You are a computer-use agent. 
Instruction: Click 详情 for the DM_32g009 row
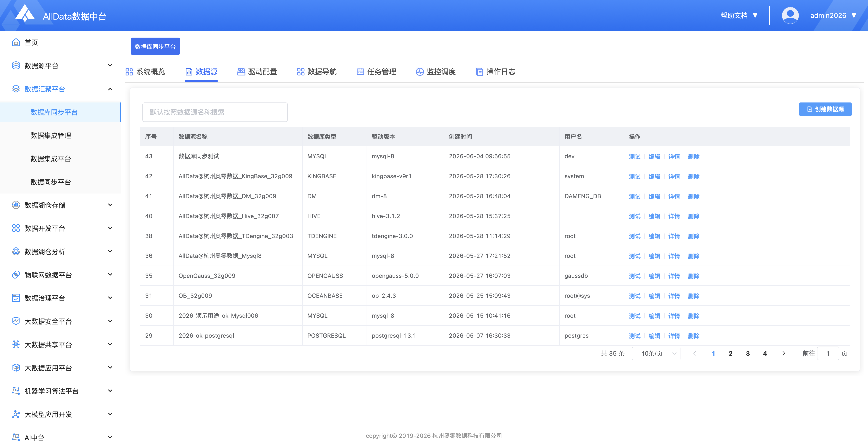pyautogui.click(x=674, y=196)
